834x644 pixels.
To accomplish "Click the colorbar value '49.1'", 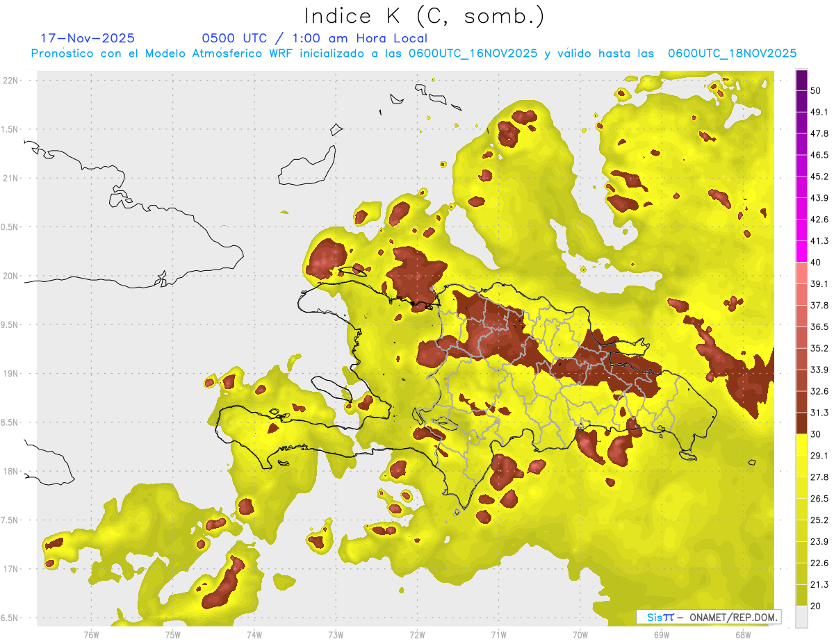I will tap(819, 112).
